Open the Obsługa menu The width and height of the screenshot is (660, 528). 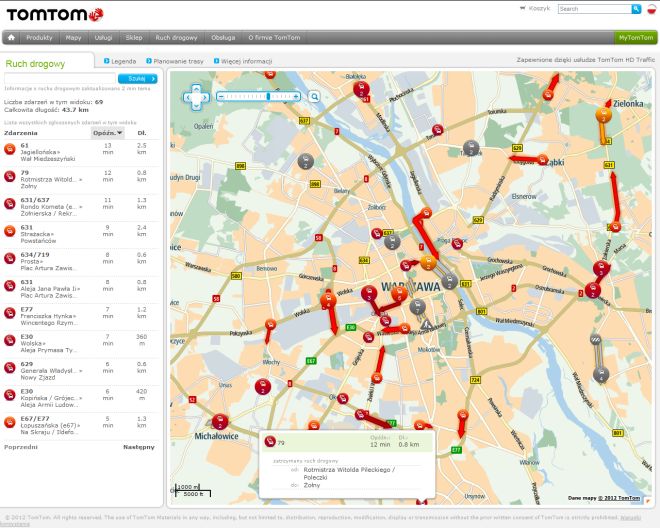pos(223,37)
